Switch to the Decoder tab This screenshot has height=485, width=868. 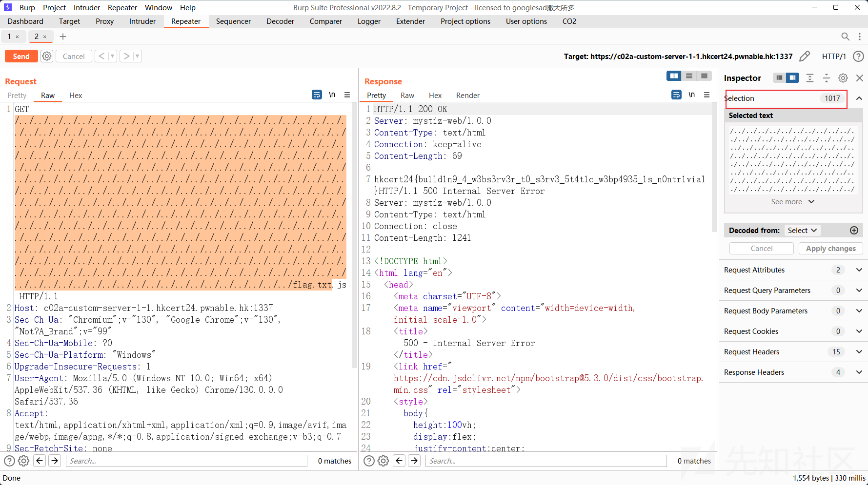(280, 21)
